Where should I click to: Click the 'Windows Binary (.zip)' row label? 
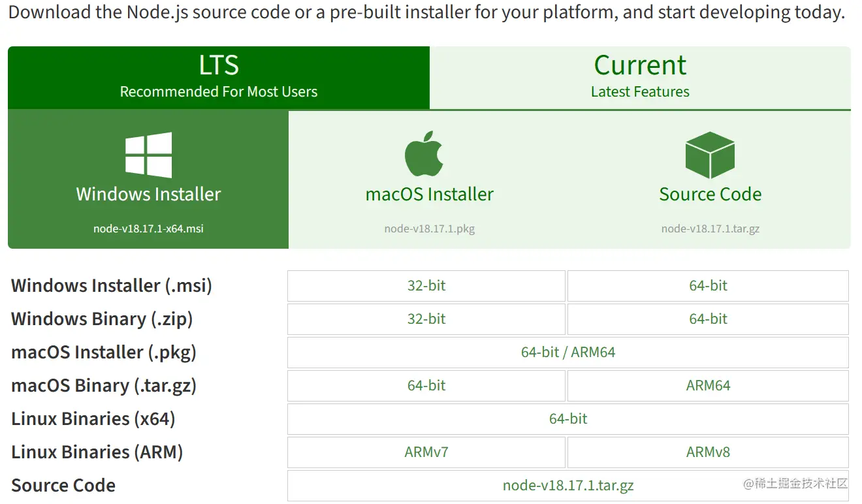coord(102,319)
